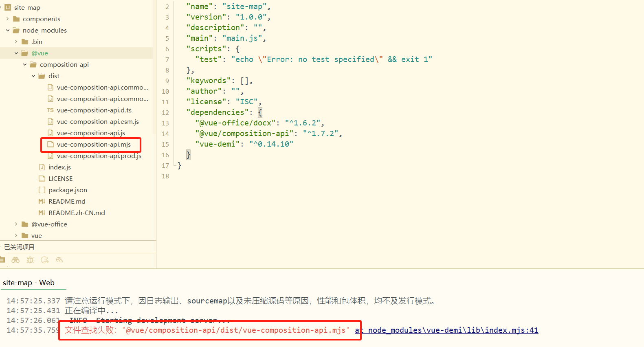Collapse the dist folder chevron

pyautogui.click(x=33, y=76)
